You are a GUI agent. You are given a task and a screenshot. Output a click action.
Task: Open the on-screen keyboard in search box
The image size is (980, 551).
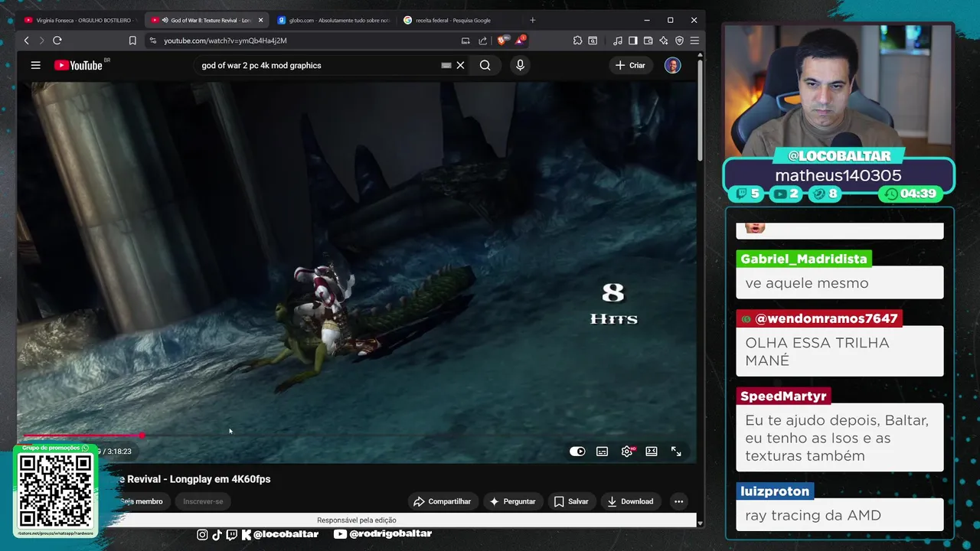click(446, 65)
